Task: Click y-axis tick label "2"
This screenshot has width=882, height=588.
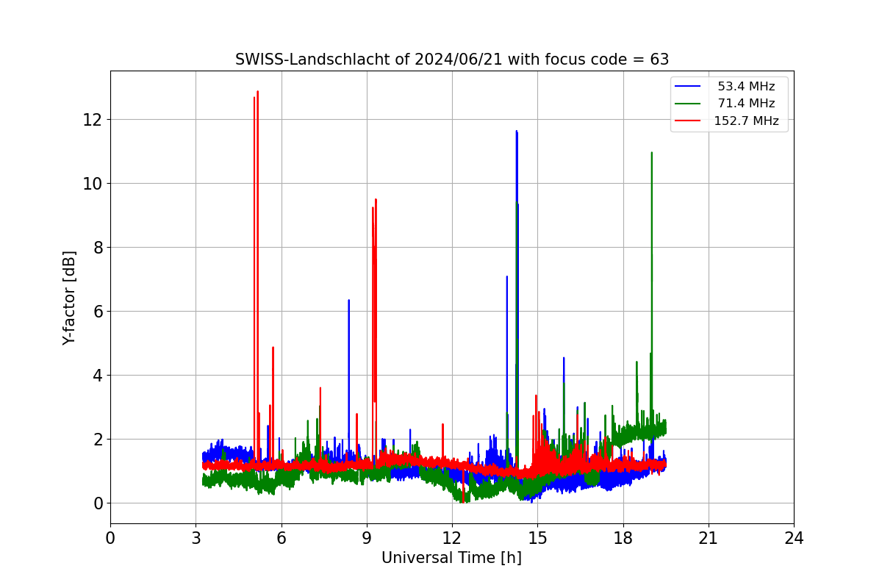Action: (97, 439)
